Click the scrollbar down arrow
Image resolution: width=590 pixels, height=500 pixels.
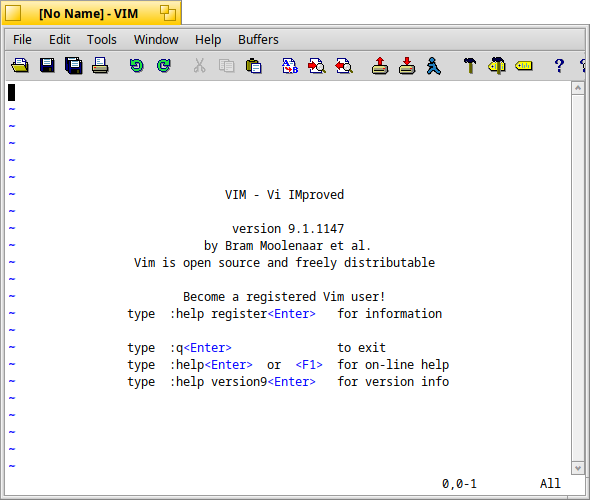coord(578,468)
